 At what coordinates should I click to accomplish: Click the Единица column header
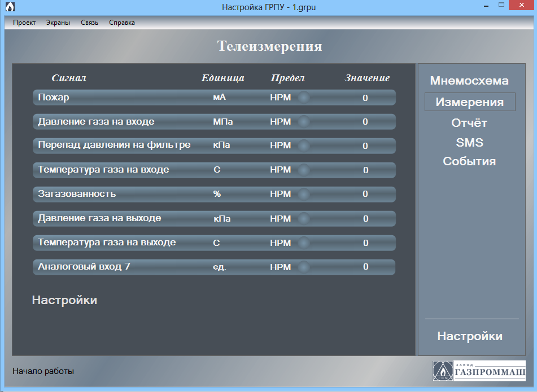tap(222, 78)
